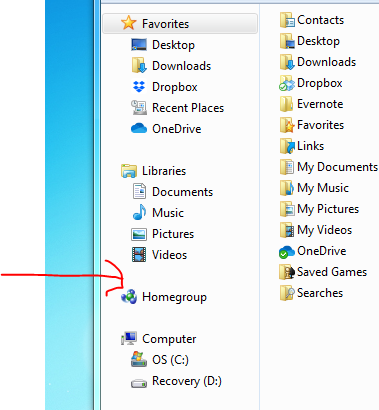Select the OneDrive folder icon in file list
The height and width of the screenshot is (410, 379).
[x=287, y=252]
